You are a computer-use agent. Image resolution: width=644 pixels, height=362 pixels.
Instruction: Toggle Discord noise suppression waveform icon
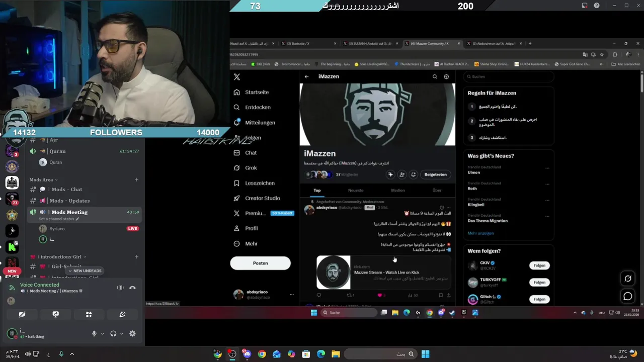coord(120,288)
